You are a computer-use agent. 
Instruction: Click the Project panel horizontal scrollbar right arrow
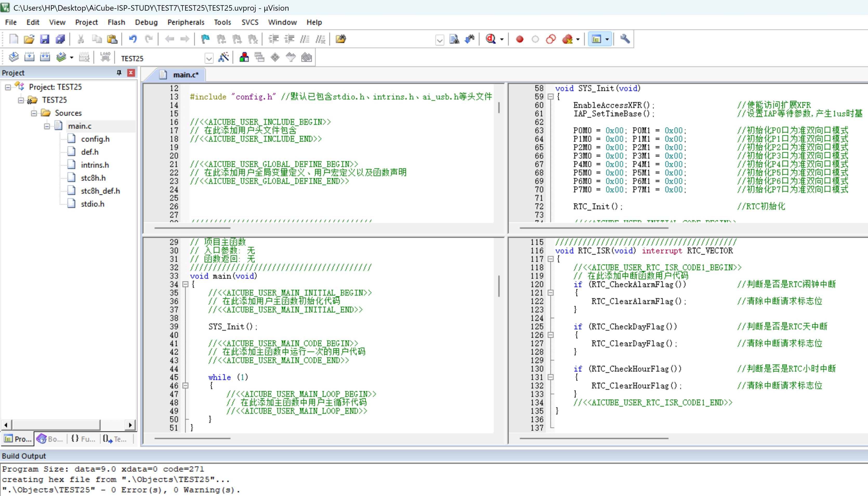click(130, 425)
